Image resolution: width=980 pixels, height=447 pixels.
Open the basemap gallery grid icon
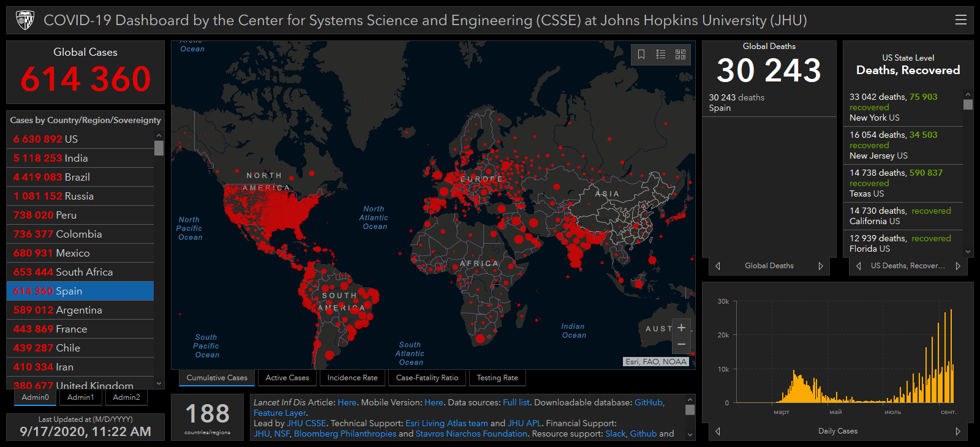(x=680, y=54)
